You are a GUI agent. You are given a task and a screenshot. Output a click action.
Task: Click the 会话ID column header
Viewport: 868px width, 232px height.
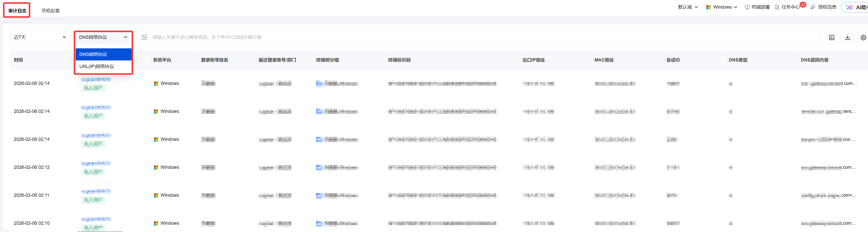pyautogui.click(x=673, y=60)
